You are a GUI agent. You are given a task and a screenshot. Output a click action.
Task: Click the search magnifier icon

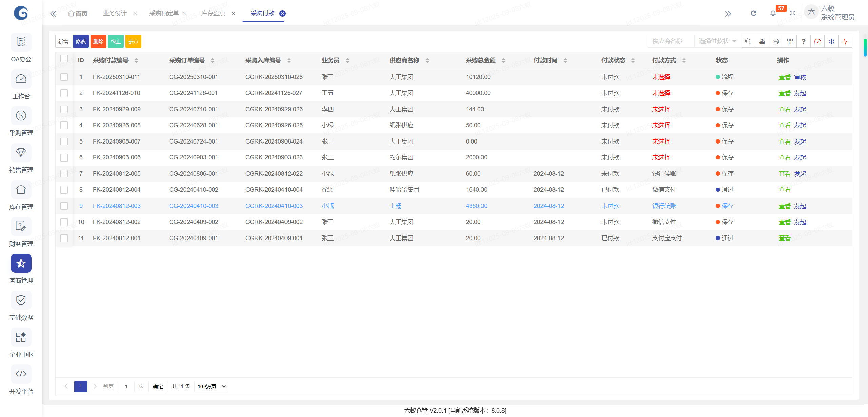coord(748,41)
